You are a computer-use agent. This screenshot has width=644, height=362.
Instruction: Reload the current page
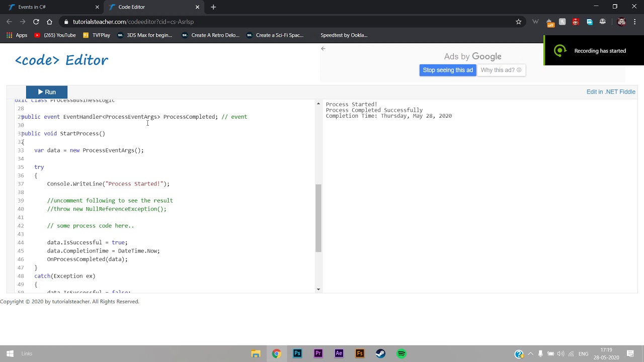(36, 22)
